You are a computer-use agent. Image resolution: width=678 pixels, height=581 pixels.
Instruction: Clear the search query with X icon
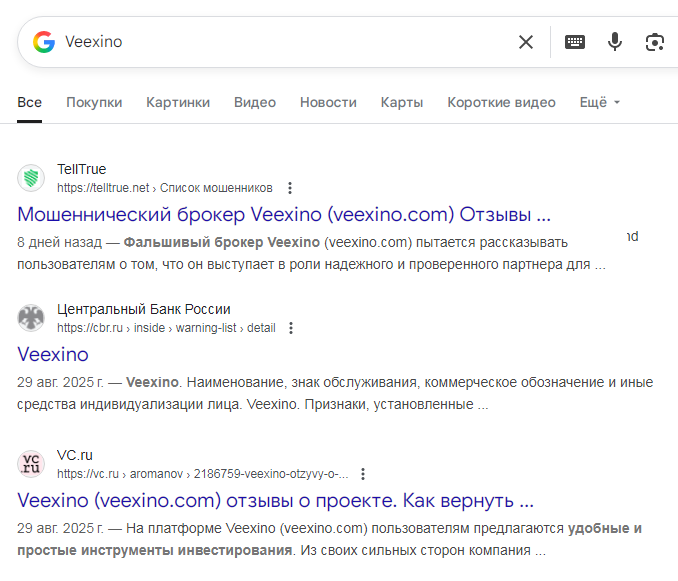(x=526, y=42)
